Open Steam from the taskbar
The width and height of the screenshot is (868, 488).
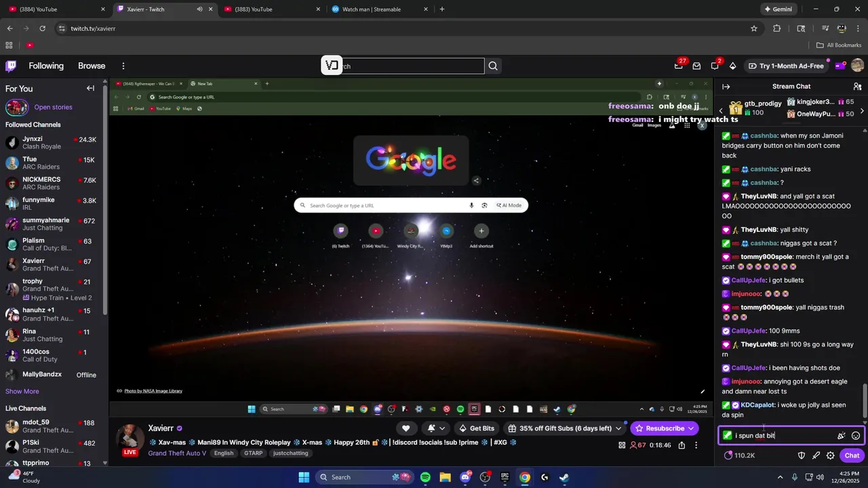564,477
